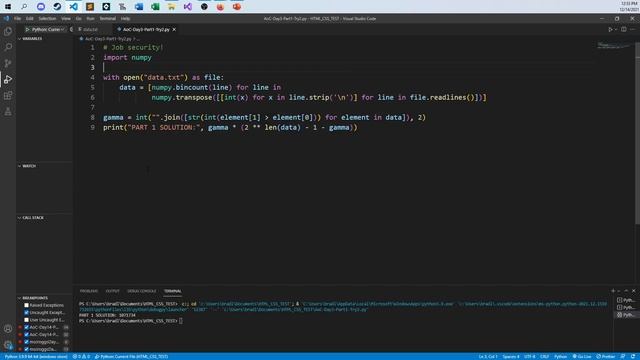Open the File menu
640x360 pixels.
(x=18, y=18)
